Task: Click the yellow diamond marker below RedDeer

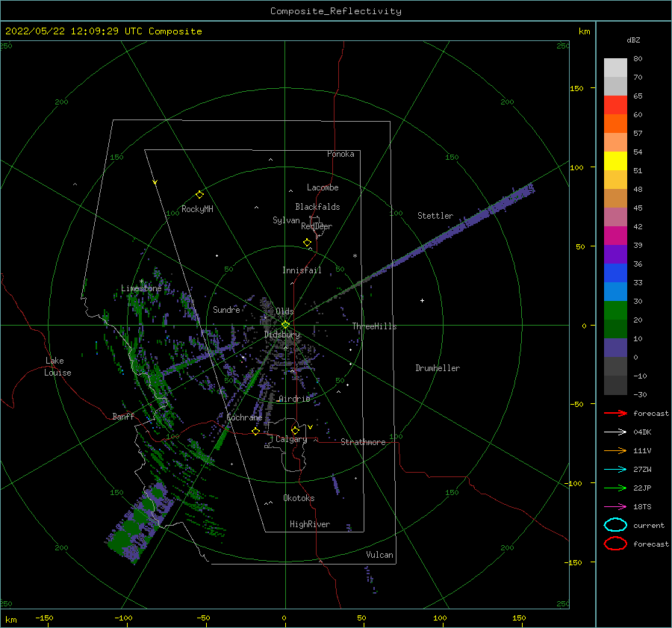Action: pyautogui.click(x=308, y=243)
